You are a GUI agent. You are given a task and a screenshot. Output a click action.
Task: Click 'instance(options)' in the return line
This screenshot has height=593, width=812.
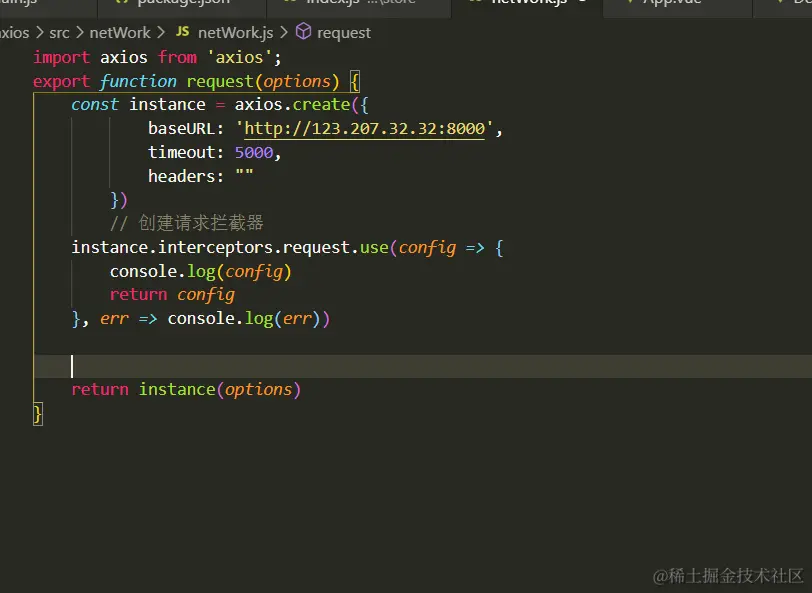(x=220, y=389)
